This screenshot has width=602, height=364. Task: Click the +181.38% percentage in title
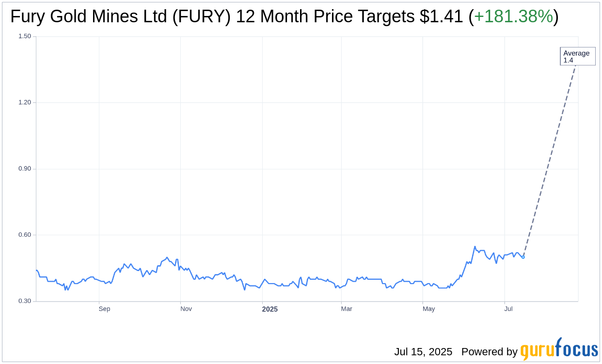[x=513, y=17]
